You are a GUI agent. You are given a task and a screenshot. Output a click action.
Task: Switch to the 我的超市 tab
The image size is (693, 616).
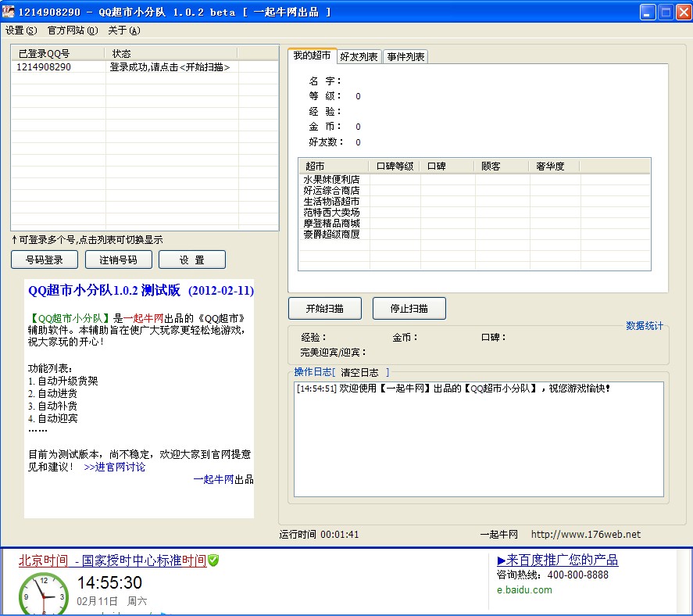pyautogui.click(x=312, y=56)
